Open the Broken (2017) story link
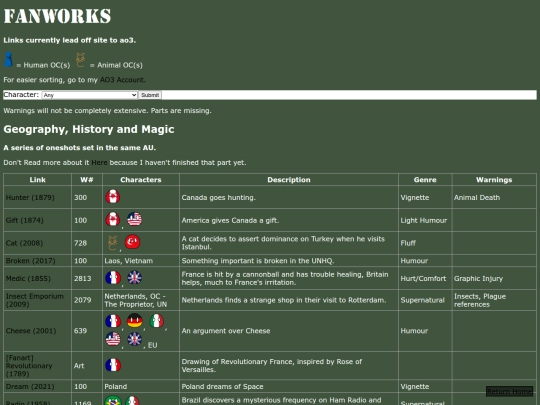Screen dimensions: 540x405 point(30,261)
